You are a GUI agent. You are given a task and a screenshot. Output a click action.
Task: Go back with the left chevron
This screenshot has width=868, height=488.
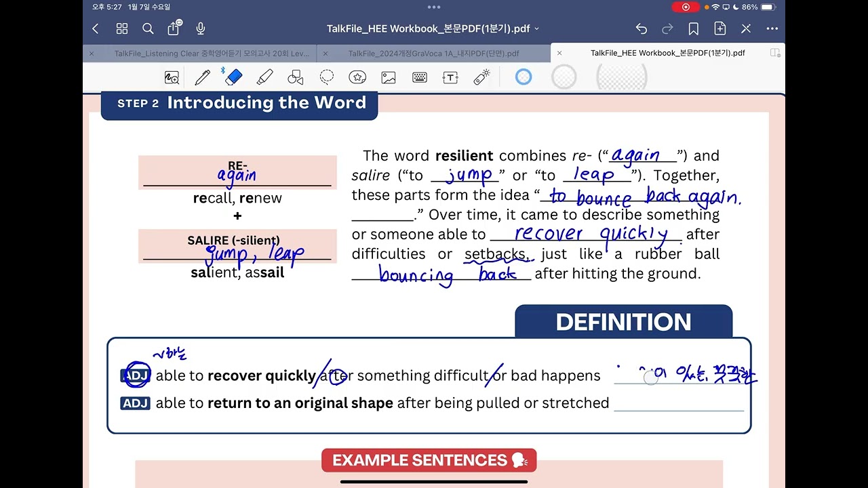click(x=95, y=28)
